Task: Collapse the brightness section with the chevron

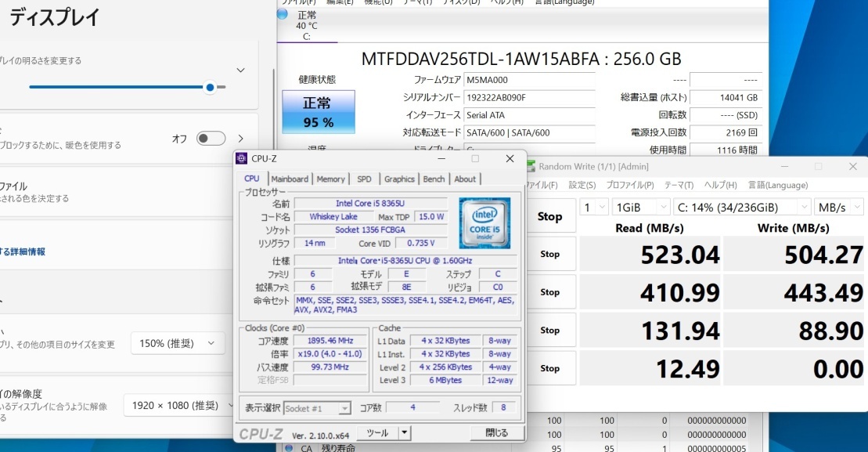Action: point(240,69)
